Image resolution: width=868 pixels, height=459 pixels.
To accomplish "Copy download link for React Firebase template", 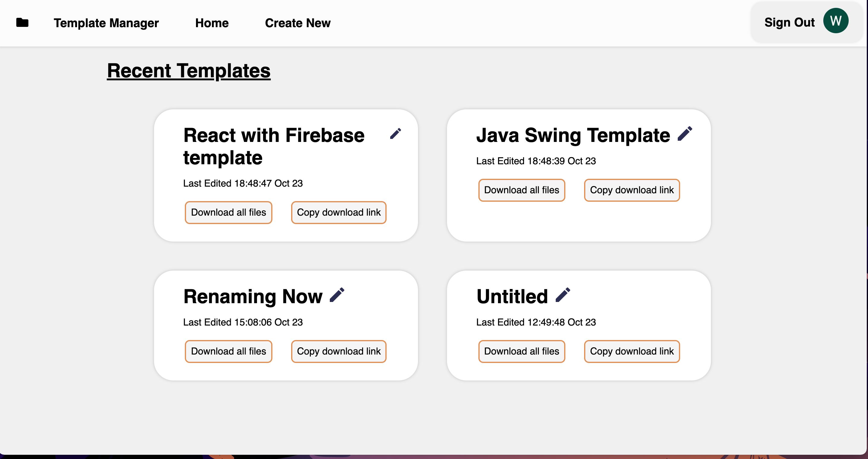I will (x=338, y=212).
